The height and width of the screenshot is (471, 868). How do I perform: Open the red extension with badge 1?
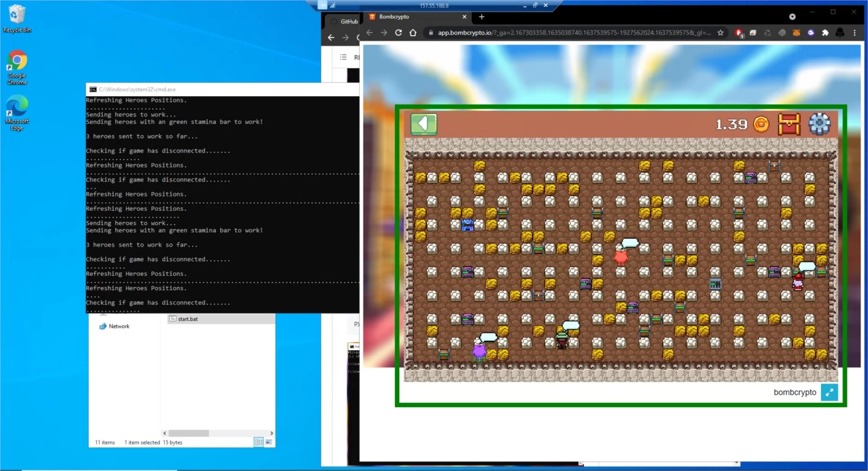tap(739, 33)
